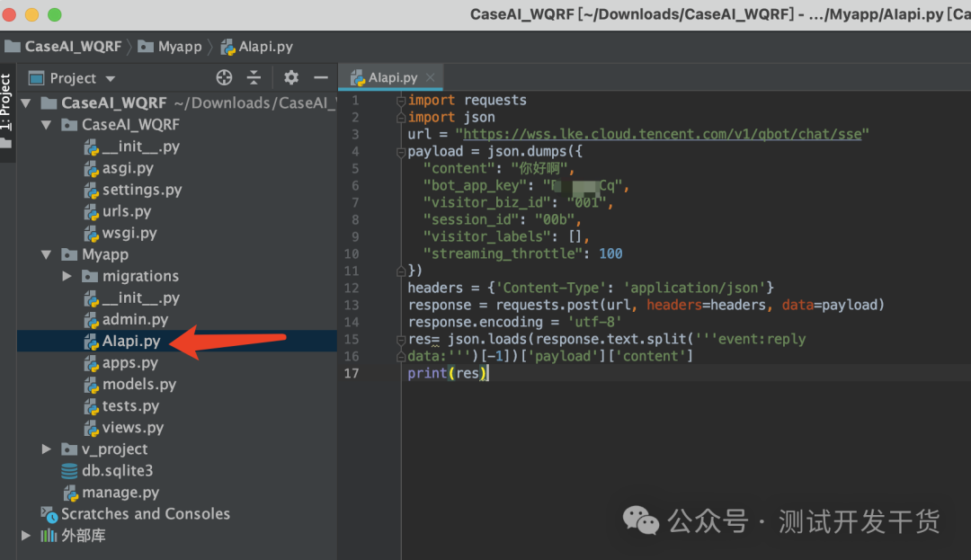
Task: Click the value 100 on line 10
Action: click(610, 253)
